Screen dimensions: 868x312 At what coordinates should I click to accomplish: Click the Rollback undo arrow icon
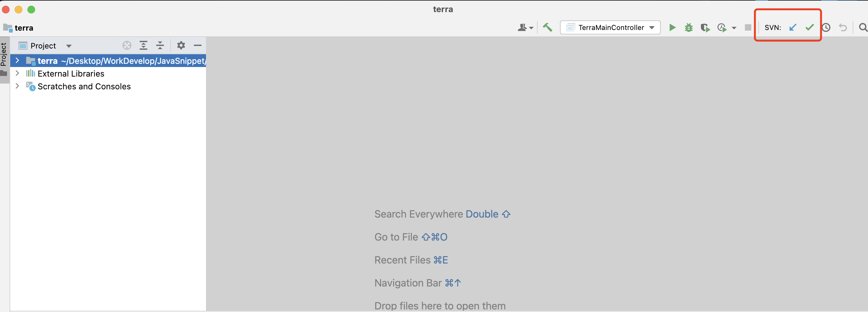[843, 28]
